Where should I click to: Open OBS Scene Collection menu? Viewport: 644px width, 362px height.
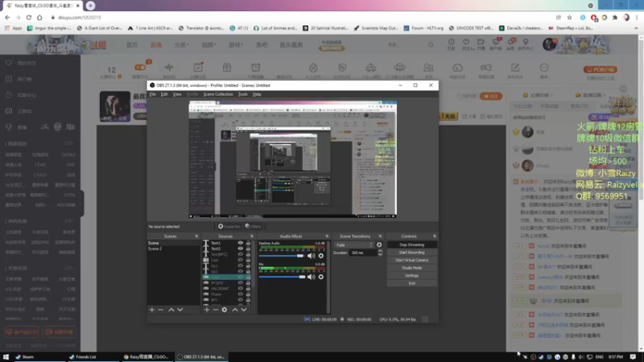[218, 94]
